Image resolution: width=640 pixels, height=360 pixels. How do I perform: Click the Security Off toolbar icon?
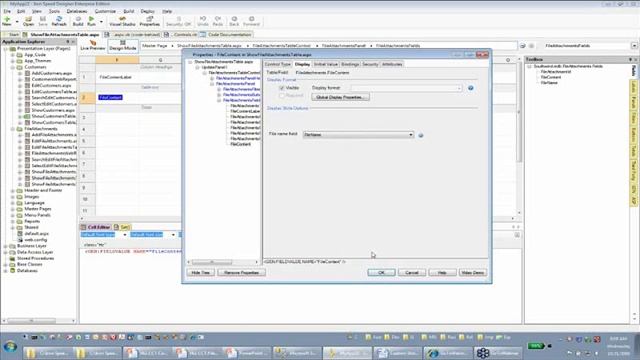click(178, 21)
